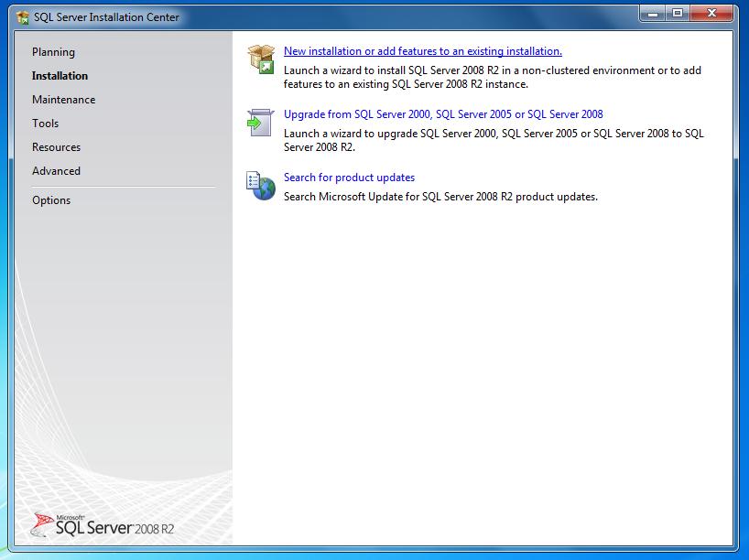Click the window title text
The height and width of the screenshot is (560, 749).
[x=106, y=17]
